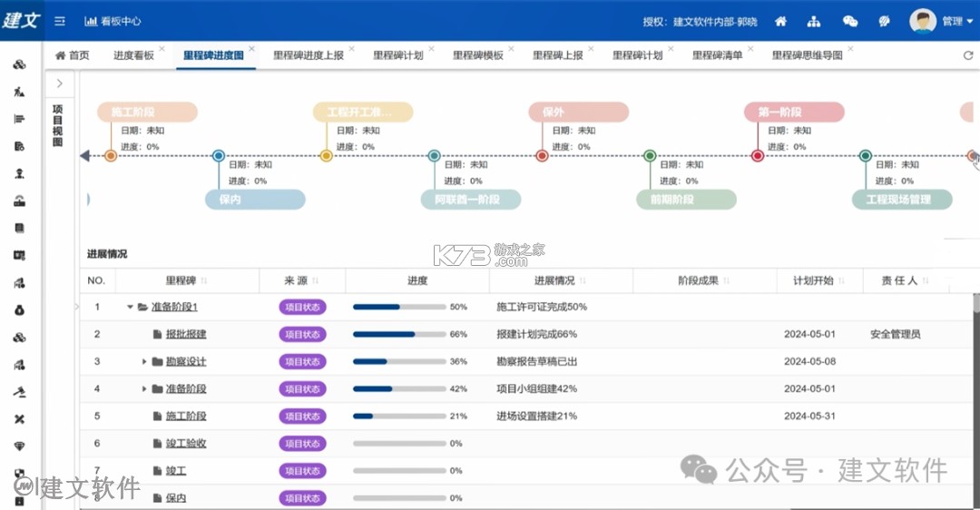Sort the table by 进展情况 column
This screenshot has width=980, height=510.
[x=583, y=280]
